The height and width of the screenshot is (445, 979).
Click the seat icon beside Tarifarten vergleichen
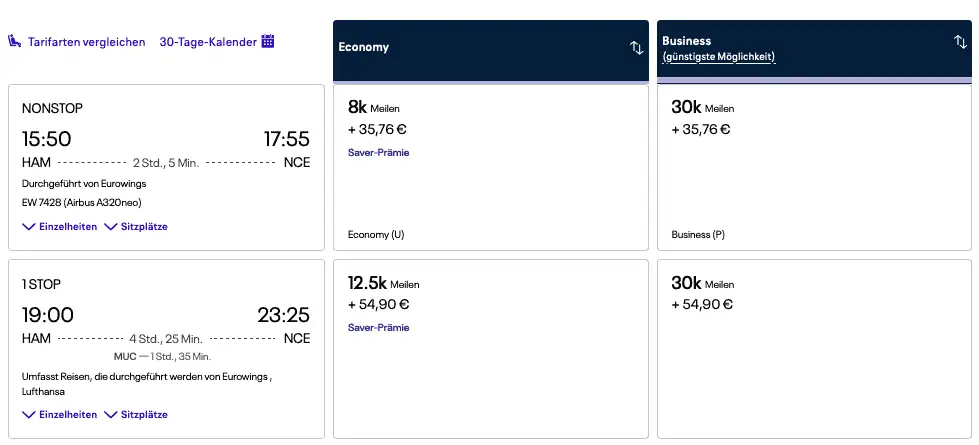pyautogui.click(x=15, y=42)
